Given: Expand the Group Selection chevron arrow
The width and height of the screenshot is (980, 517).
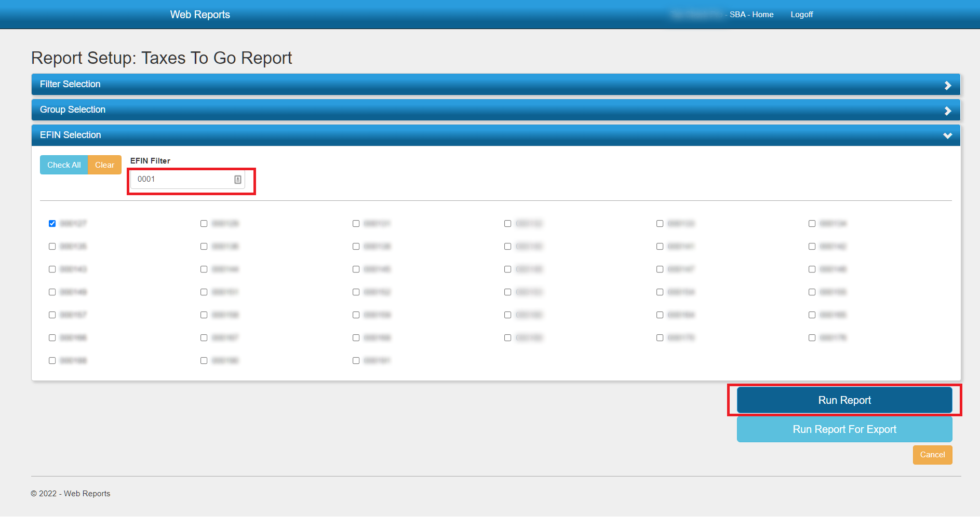Looking at the screenshot, I should [947, 111].
